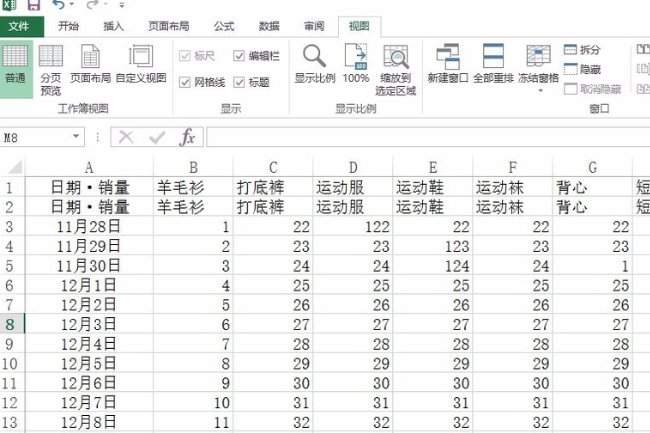Screen dimensions: 650x433
Task: Click into the formula bar input
Action: 428,137
